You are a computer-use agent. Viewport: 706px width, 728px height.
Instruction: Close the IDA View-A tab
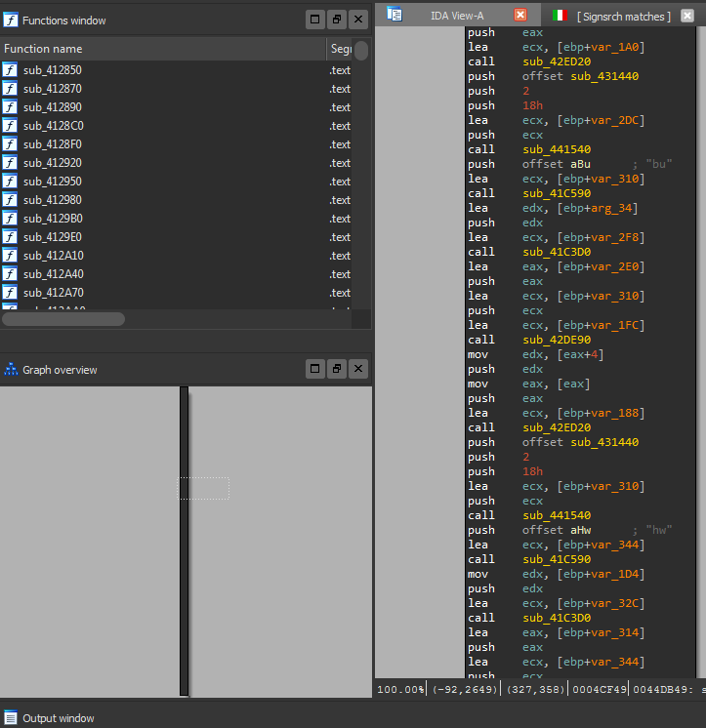[519, 16]
